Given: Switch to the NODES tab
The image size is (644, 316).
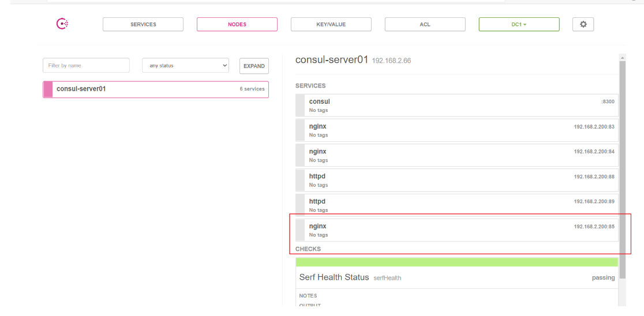Looking at the screenshot, I should pos(237,24).
